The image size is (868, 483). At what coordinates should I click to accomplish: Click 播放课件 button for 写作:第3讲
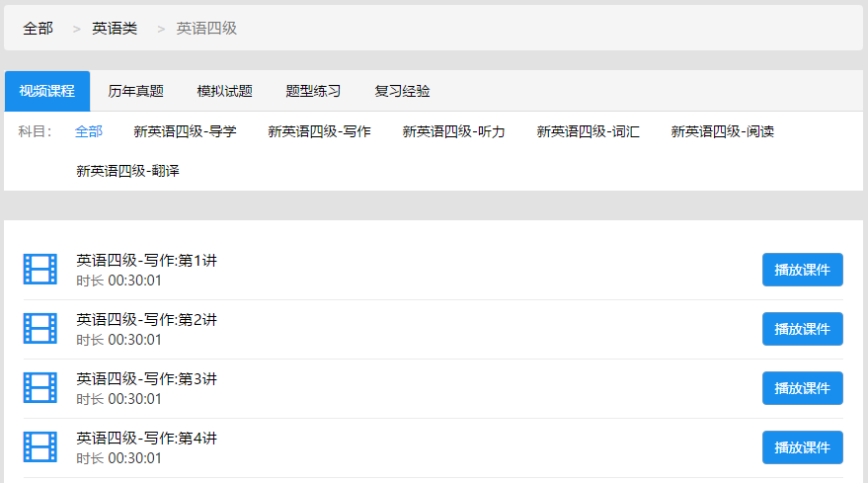[x=802, y=388]
